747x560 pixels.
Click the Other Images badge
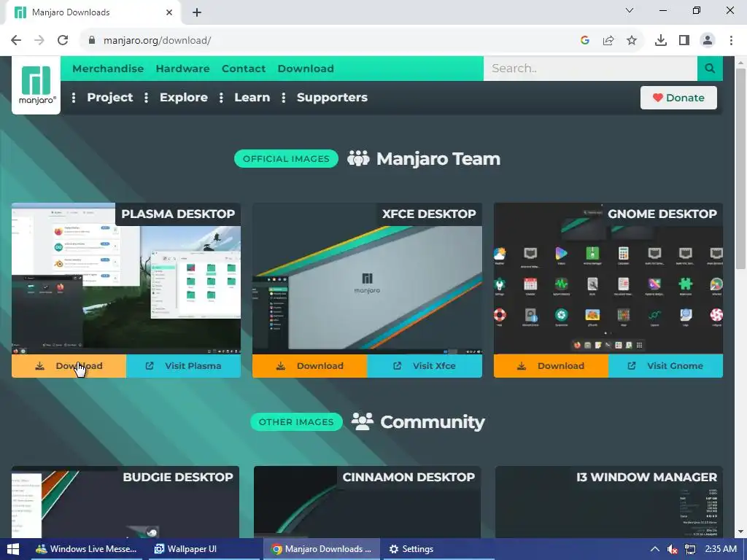tap(296, 422)
